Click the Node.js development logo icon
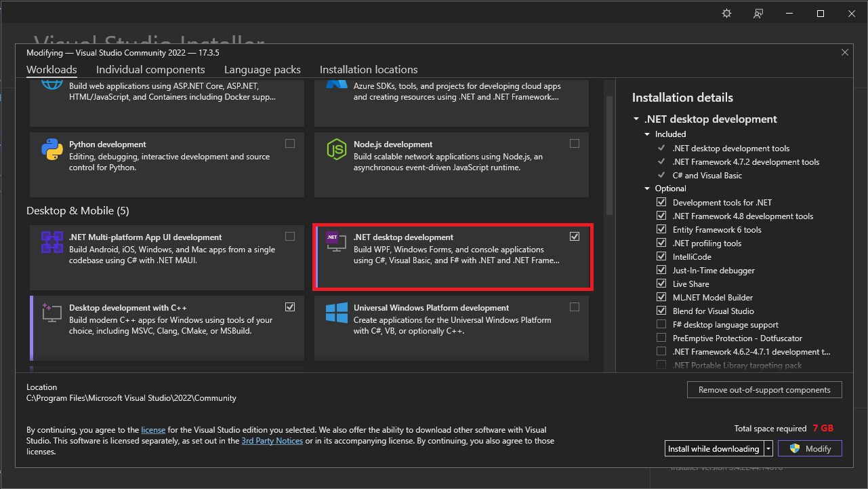The width and height of the screenshot is (868, 489). pyautogui.click(x=337, y=149)
